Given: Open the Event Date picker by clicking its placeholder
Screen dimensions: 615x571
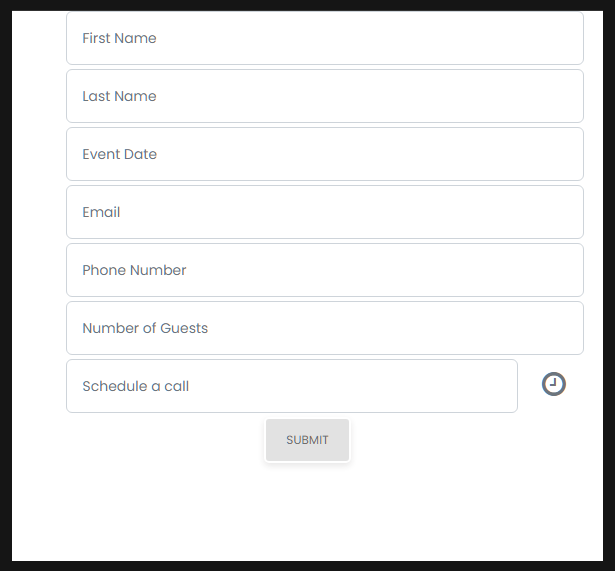Looking at the screenshot, I should tap(119, 154).
